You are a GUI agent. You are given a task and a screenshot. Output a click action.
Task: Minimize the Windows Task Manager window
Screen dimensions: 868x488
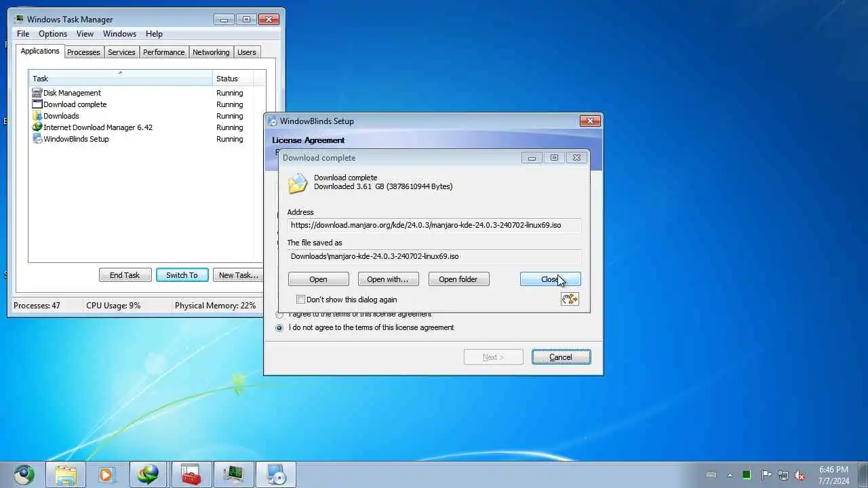[224, 20]
